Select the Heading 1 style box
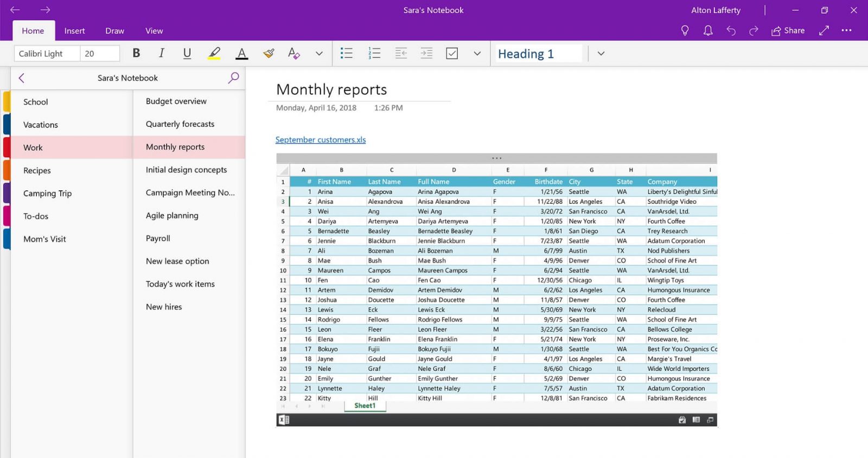Screen dimensions: 868x458 (538, 54)
